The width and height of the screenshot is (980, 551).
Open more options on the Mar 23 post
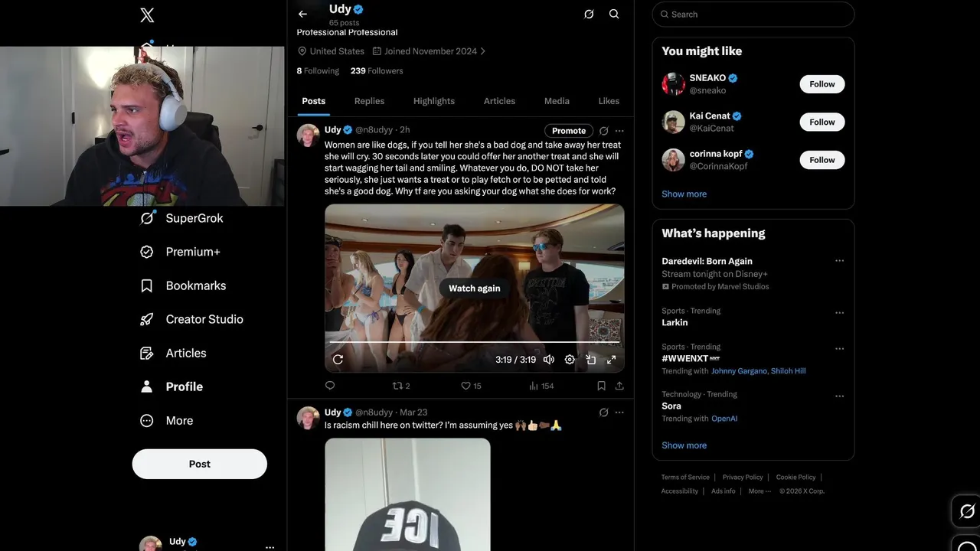coord(619,412)
